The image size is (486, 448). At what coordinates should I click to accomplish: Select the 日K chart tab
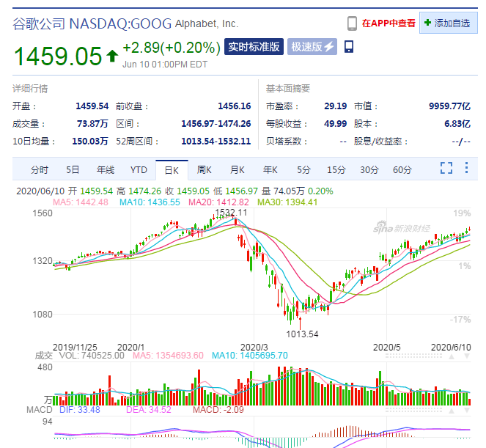point(172,170)
